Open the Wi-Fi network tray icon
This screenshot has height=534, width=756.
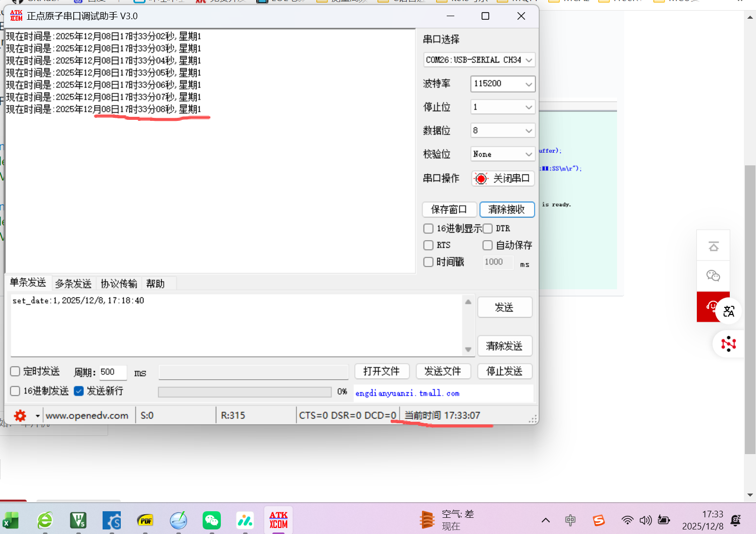click(x=627, y=520)
